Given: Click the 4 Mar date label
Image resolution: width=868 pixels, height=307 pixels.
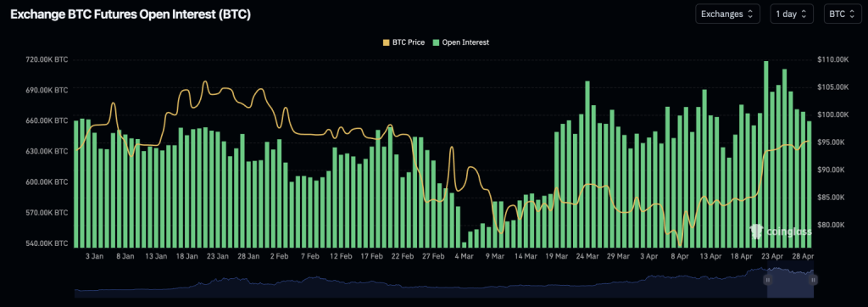Looking at the screenshot, I should coord(464,257).
